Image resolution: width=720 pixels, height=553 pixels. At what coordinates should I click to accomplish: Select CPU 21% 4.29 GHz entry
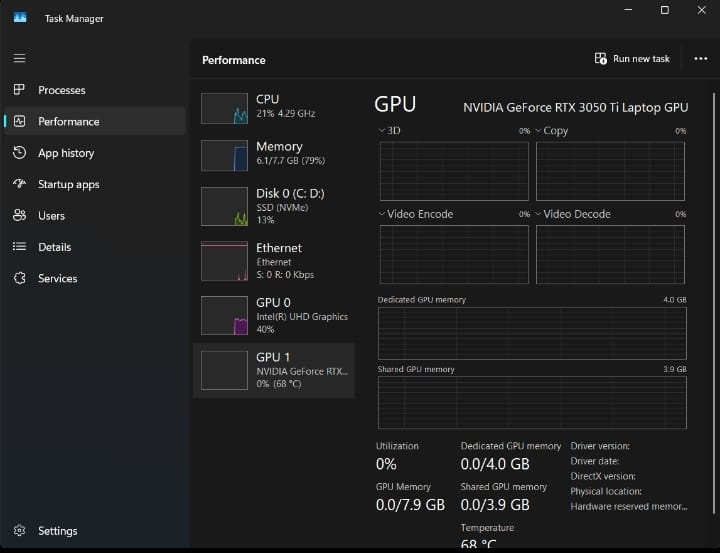pos(274,107)
